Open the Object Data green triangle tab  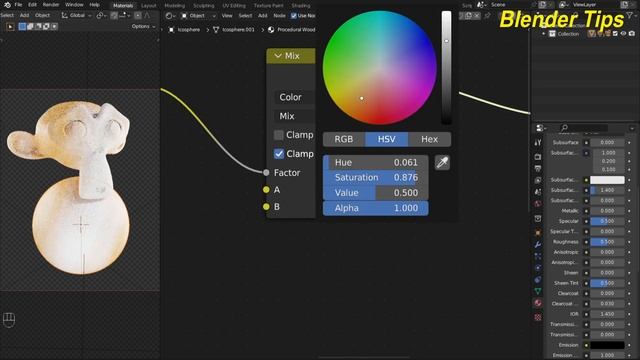pos(538,291)
